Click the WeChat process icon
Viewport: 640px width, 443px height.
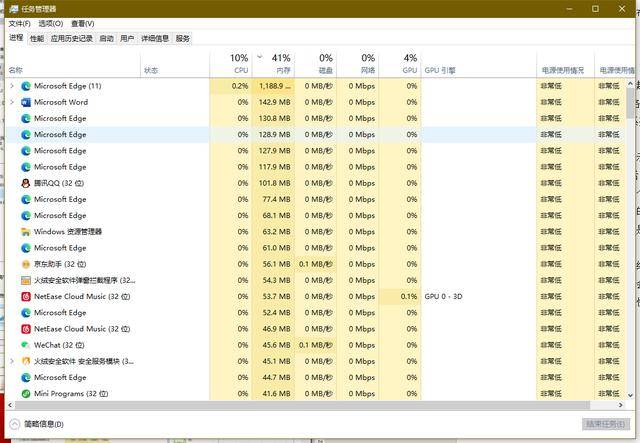[26, 345]
